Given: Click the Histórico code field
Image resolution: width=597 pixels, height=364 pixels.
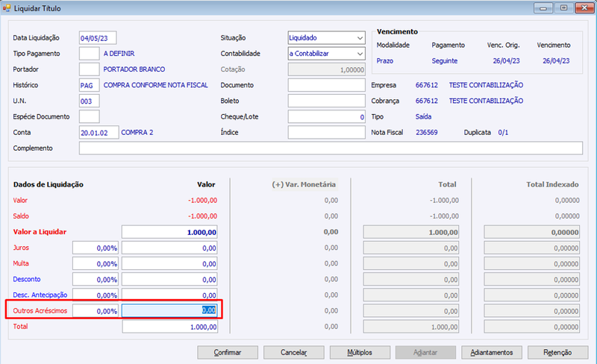Looking at the screenshot, I should [89, 85].
